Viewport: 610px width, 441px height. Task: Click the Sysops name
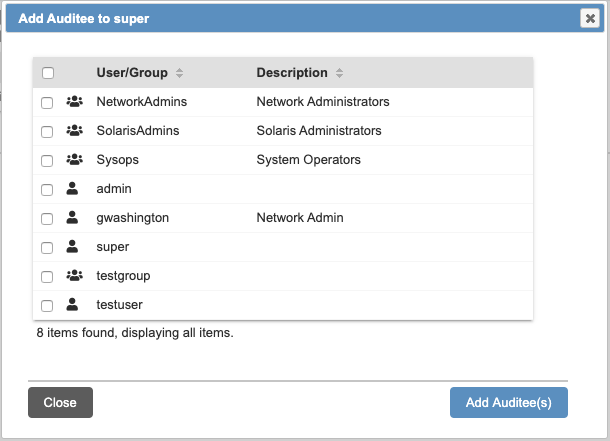[x=117, y=160]
